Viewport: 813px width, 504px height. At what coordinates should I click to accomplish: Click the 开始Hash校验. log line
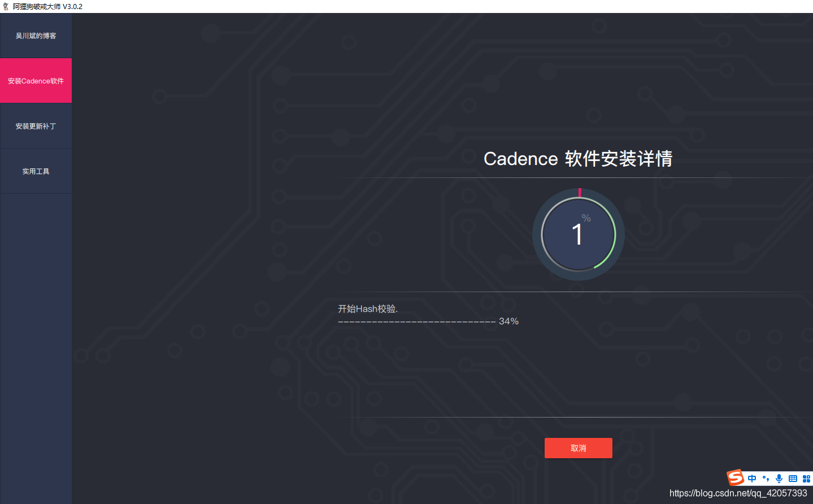(x=368, y=309)
